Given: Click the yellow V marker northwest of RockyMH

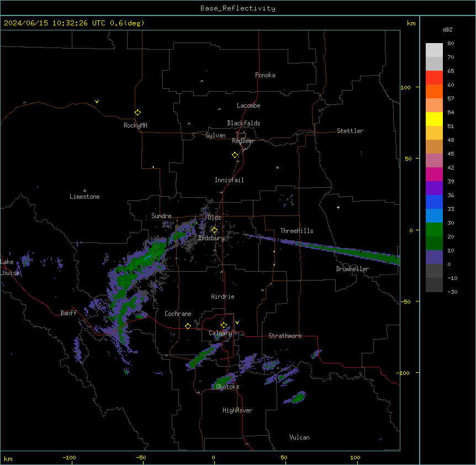Looking at the screenshot, I should click(x=97, y=102).
